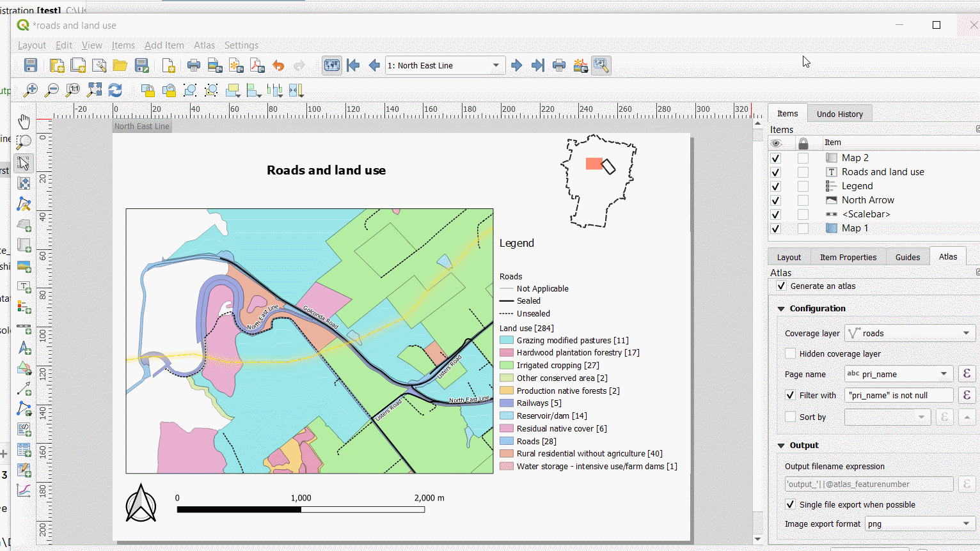
Task: Go to next atlas feature
Action: click(x=517, y=65)
